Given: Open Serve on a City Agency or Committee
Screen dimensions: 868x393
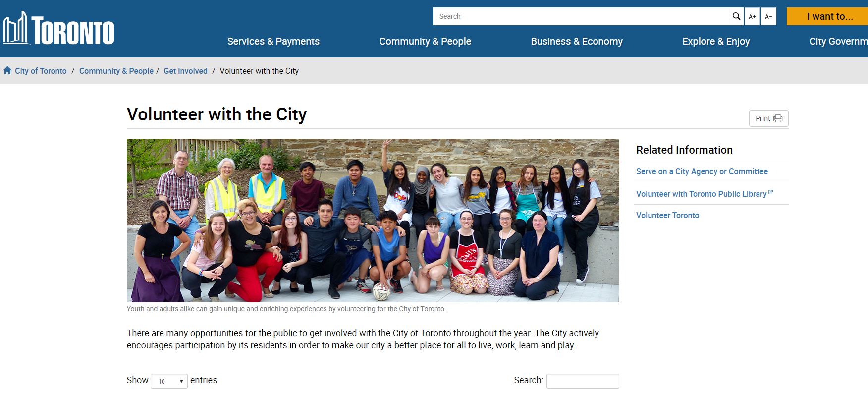Looking at the screenshot, I should [x=702, y=171].
